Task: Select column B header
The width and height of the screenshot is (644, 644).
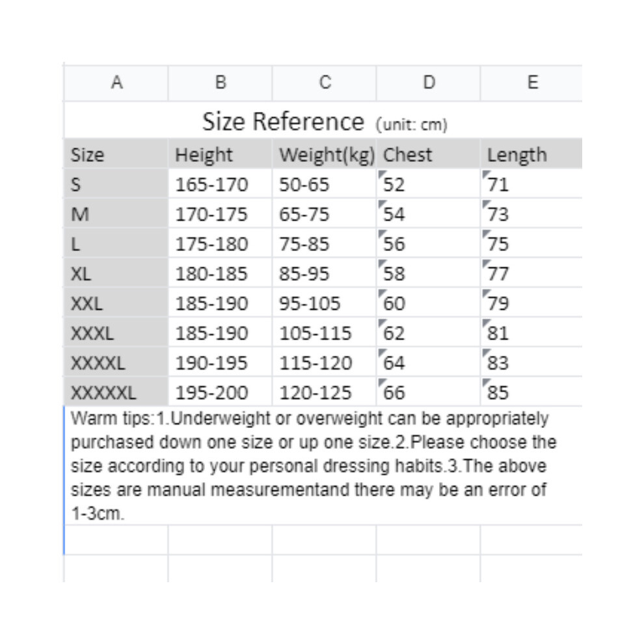Action: click(221, 83)
